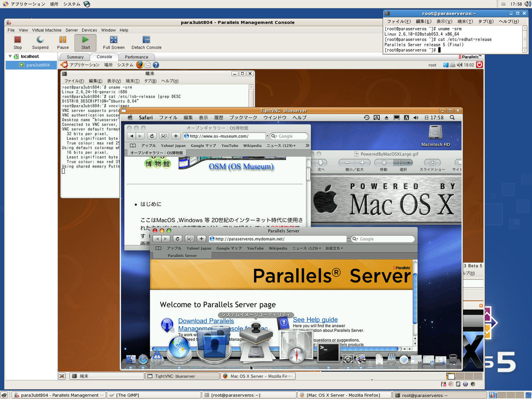The width and height of the screenshot is (532, 399).
Task: Click the Parallels Server tab in Safari
Action: tap(182, 256)
